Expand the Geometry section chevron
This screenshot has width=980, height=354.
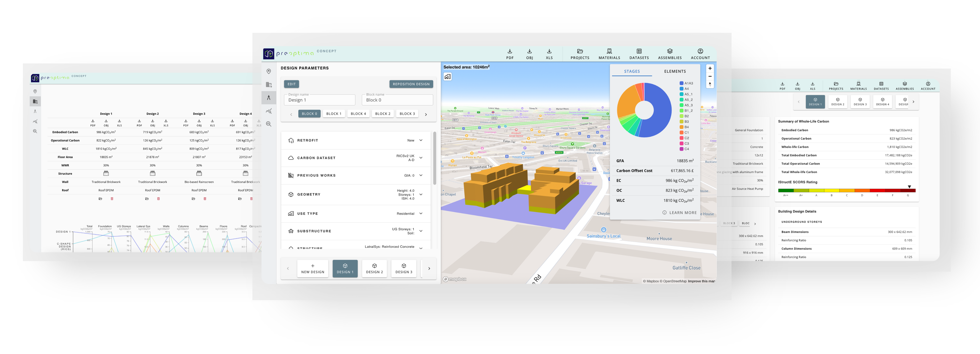click(421, 194)
